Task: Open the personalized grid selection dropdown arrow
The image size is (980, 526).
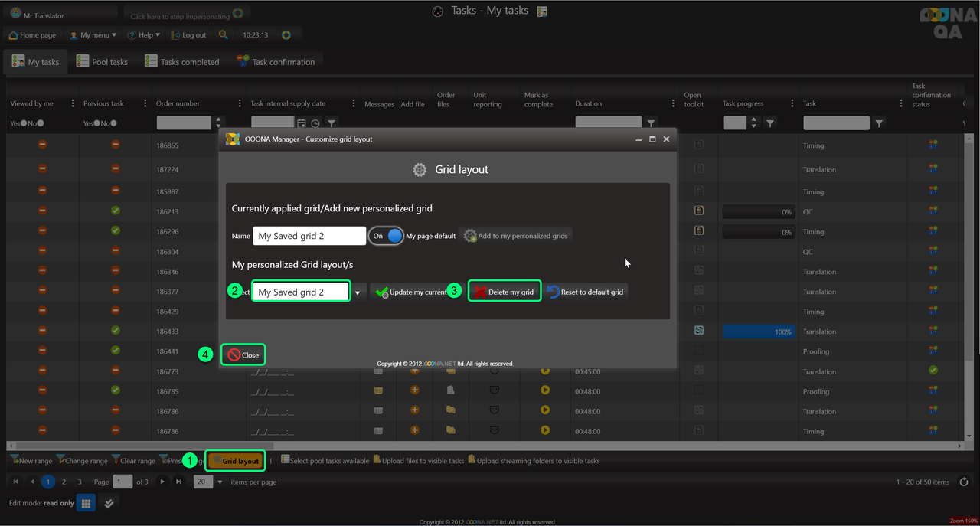Action: (x=358, y=292)
